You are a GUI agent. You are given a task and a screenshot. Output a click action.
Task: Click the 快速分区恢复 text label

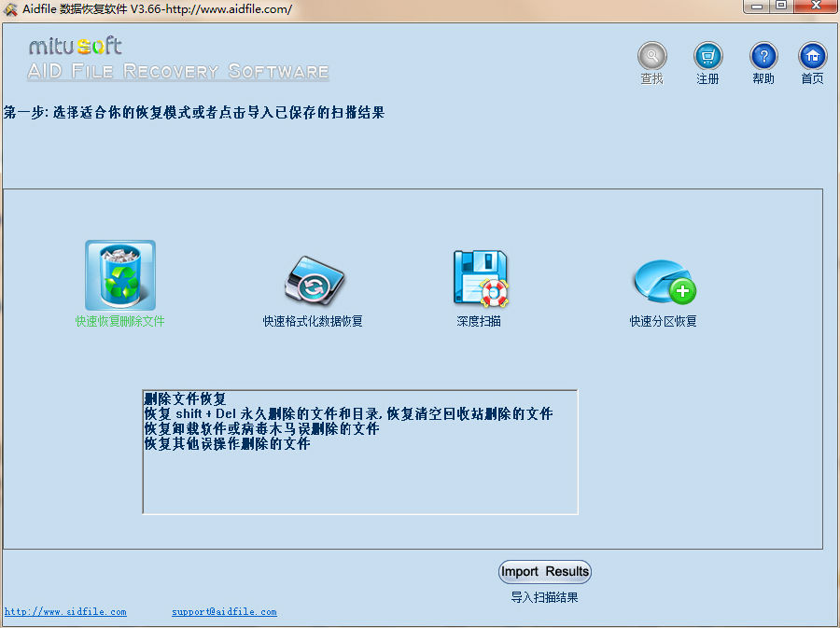tap(663, 322)
